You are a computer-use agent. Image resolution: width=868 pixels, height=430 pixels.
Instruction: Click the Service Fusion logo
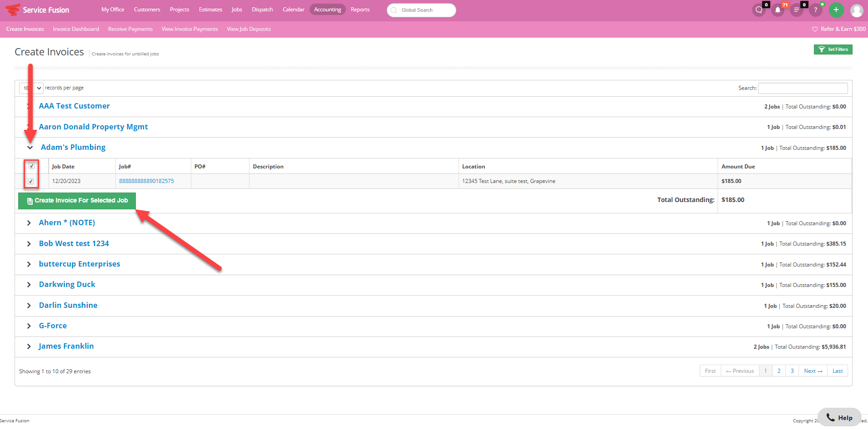[37, 10]
